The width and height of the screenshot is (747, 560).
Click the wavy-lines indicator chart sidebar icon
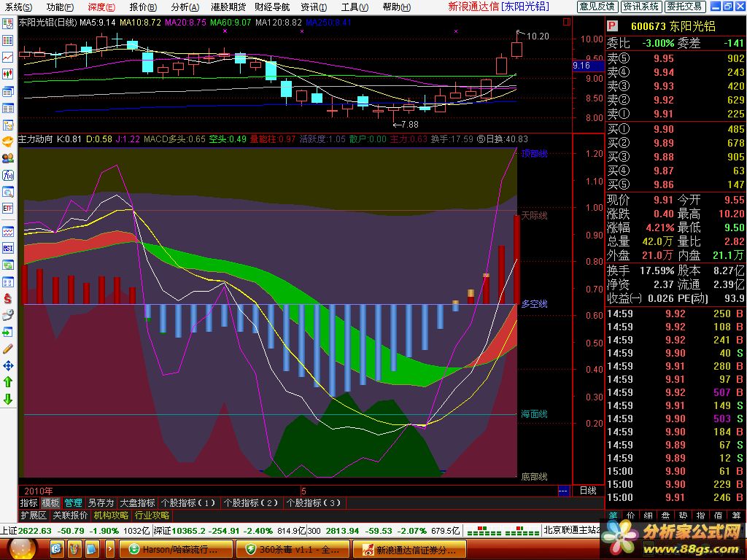[7, 232]
